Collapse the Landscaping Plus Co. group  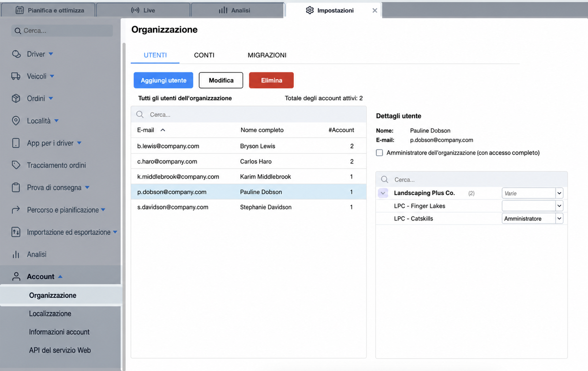(x=383, y=193)
